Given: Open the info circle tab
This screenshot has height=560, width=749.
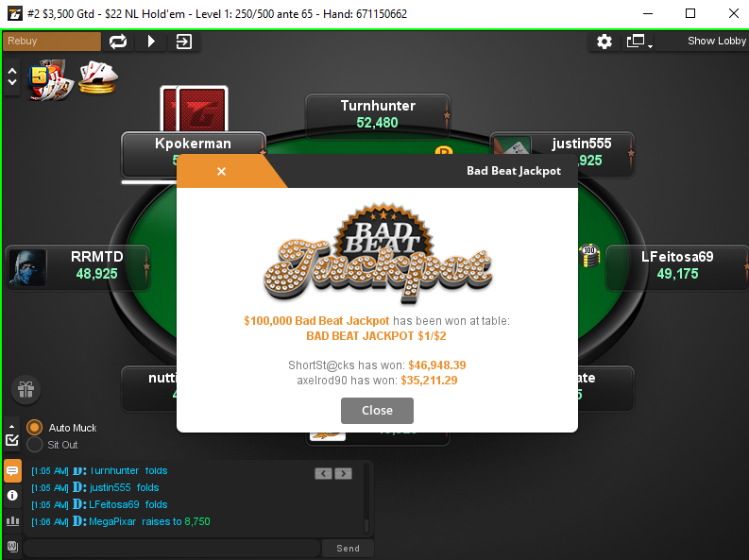Looking at the screenshot, I should (x=12, y=496).
